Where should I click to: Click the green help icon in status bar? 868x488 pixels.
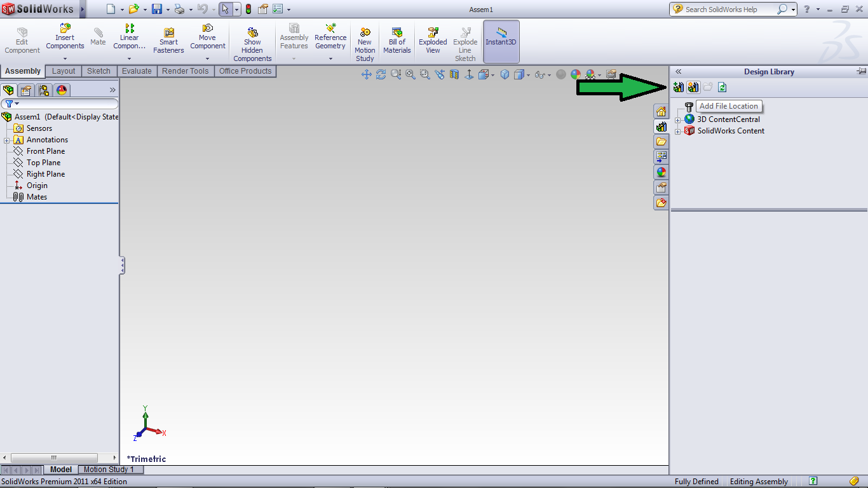(813, 481)
